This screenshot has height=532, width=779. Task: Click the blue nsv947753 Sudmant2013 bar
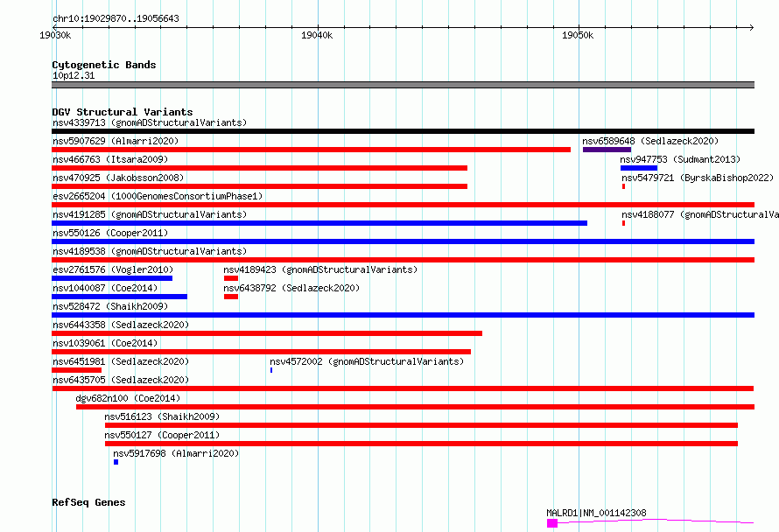tap(639, 168)
